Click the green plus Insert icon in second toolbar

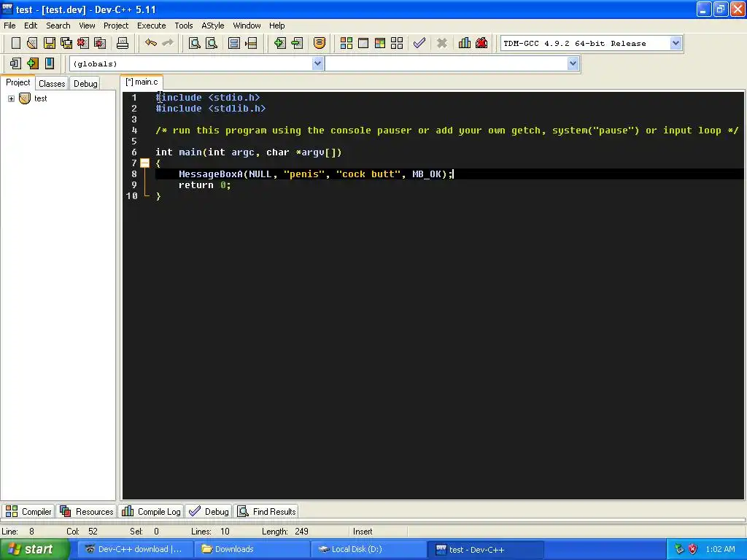32,63
